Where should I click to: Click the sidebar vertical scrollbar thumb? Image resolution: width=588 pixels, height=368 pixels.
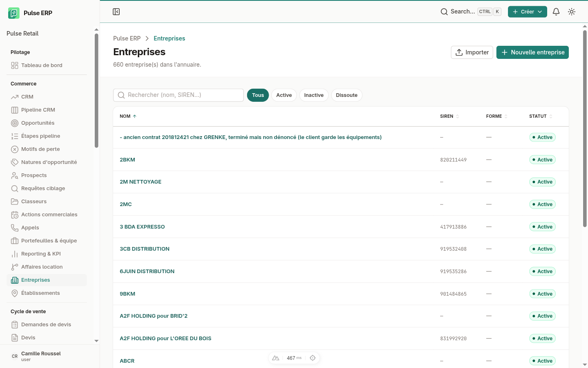96,90
